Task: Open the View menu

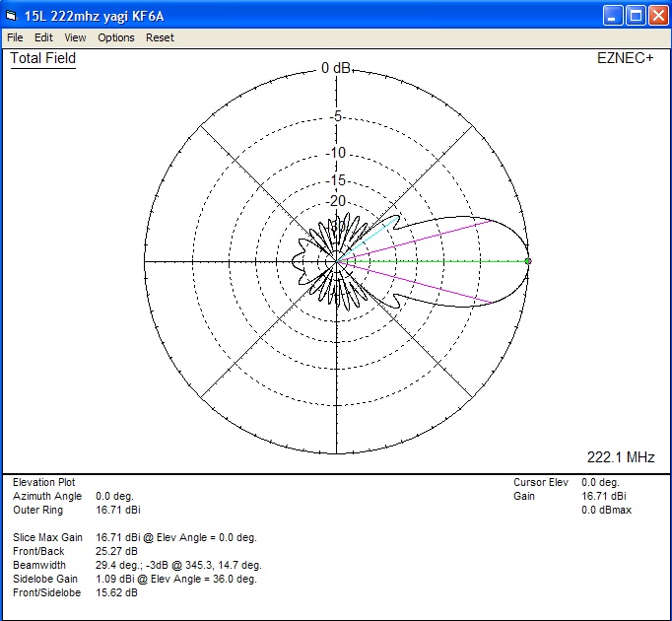Action: 75,37
